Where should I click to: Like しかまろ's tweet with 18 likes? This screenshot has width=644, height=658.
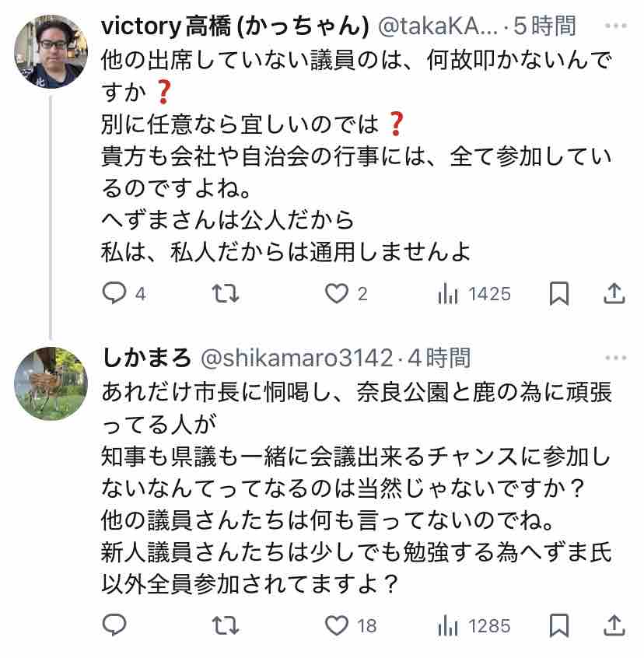[336, 625]
